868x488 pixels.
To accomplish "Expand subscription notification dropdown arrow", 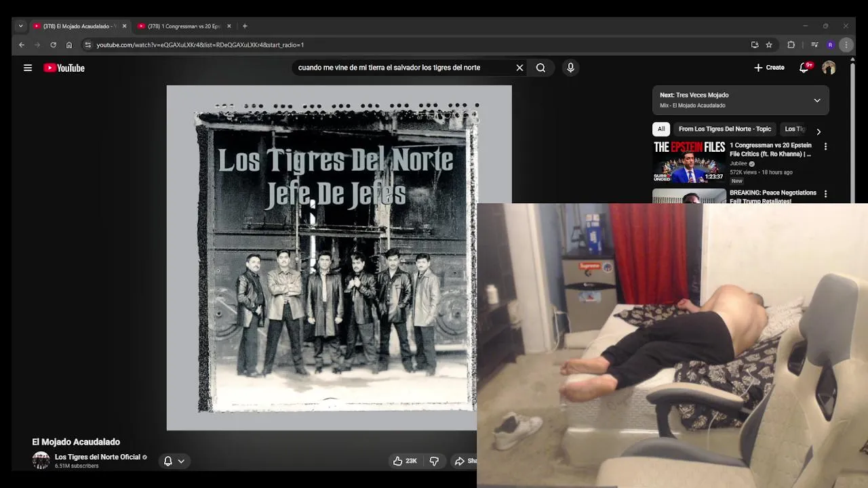I will [181, 461].
